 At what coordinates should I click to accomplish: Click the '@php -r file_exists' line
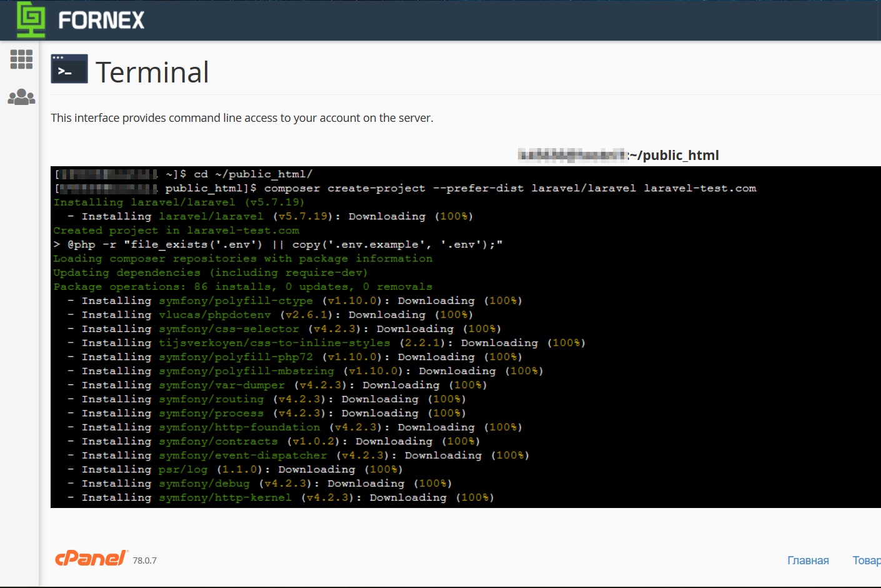pyautogui.click(x=278, y=244)
